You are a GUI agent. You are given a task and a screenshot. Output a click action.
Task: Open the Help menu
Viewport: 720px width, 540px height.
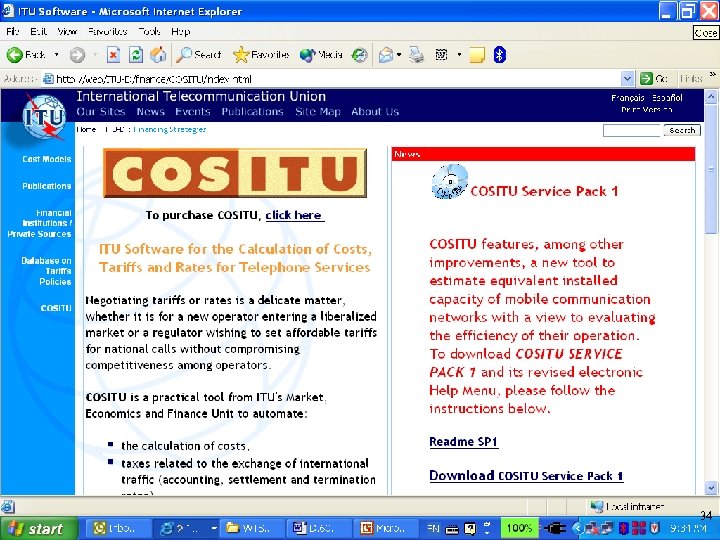click(x=180, y=32)
